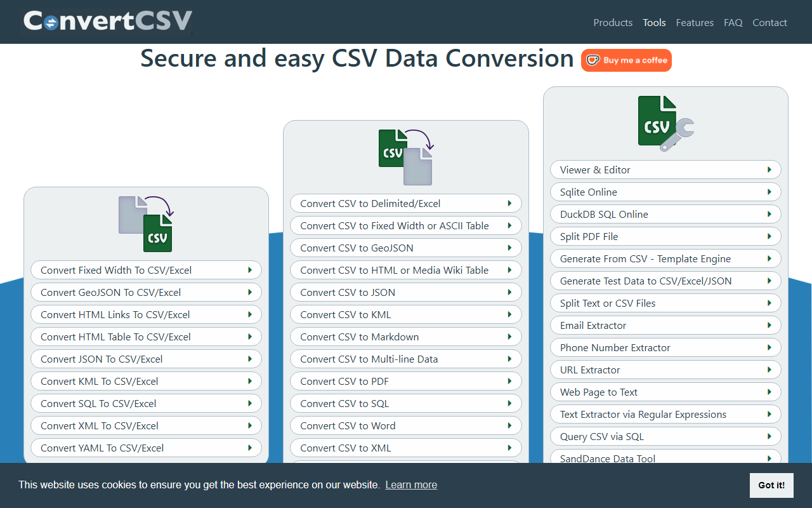Click arrow on Convert SQL To CSV/Excel
This screenshot has width=812, height=508.
click(250, 403)
